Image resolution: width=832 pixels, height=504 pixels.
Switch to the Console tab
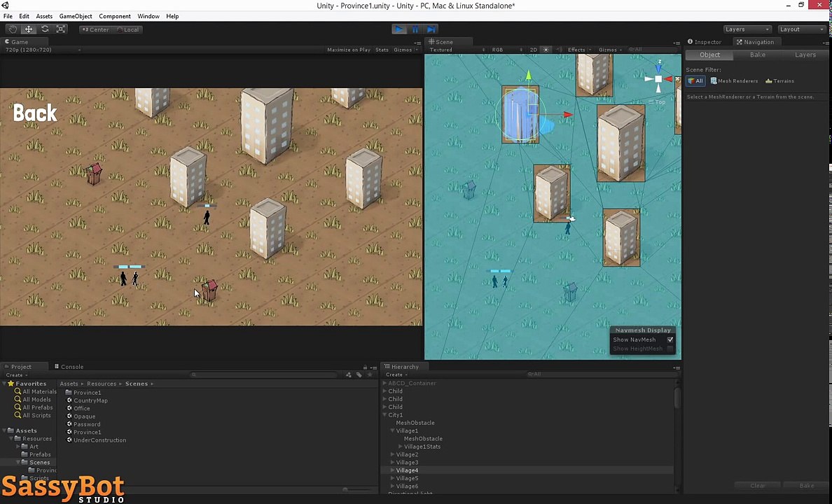(x=69, y=367)
